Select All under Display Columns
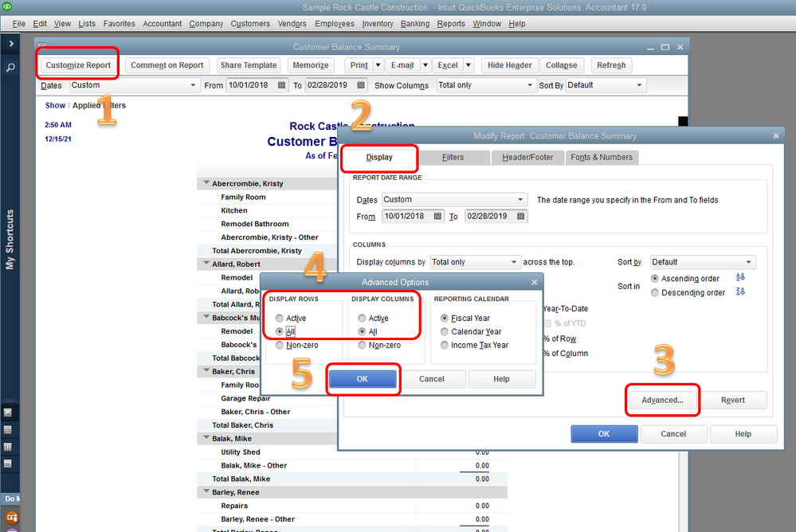 pyautogui.click(x=362, y=331)
